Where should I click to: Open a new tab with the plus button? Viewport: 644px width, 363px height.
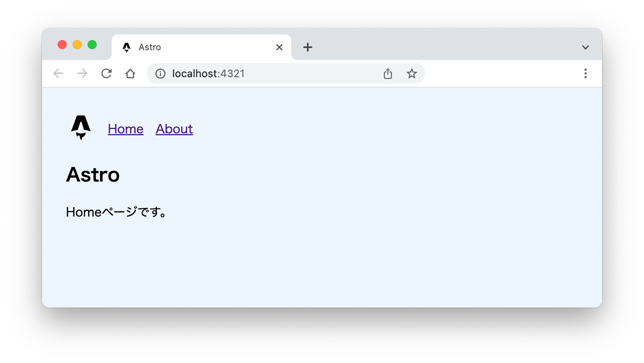(308, 47)
